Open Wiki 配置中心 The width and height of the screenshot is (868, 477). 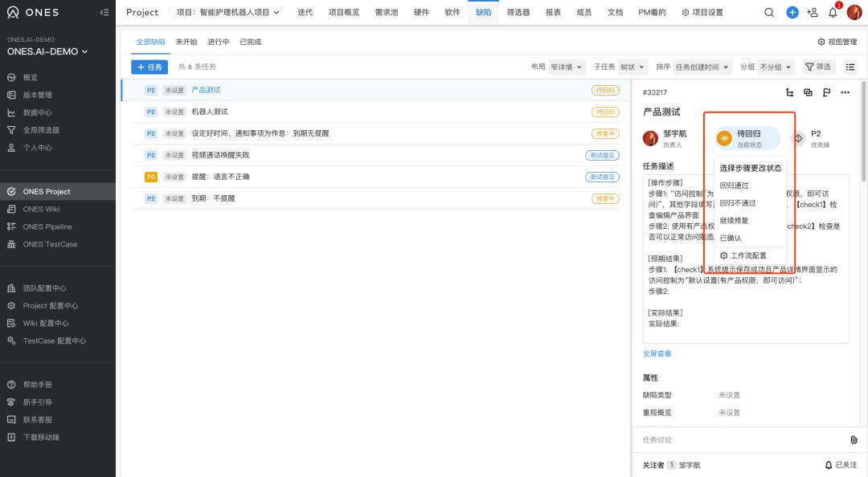[x=45, y=323]
